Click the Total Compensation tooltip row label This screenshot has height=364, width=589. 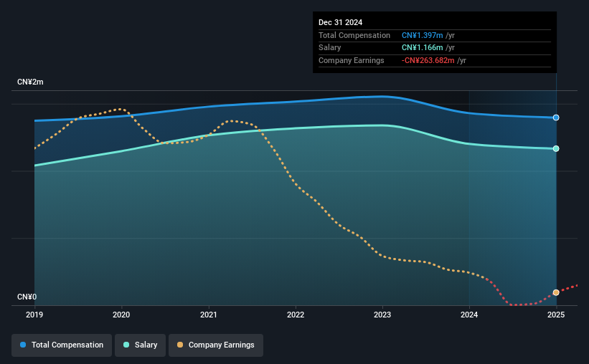354,35
